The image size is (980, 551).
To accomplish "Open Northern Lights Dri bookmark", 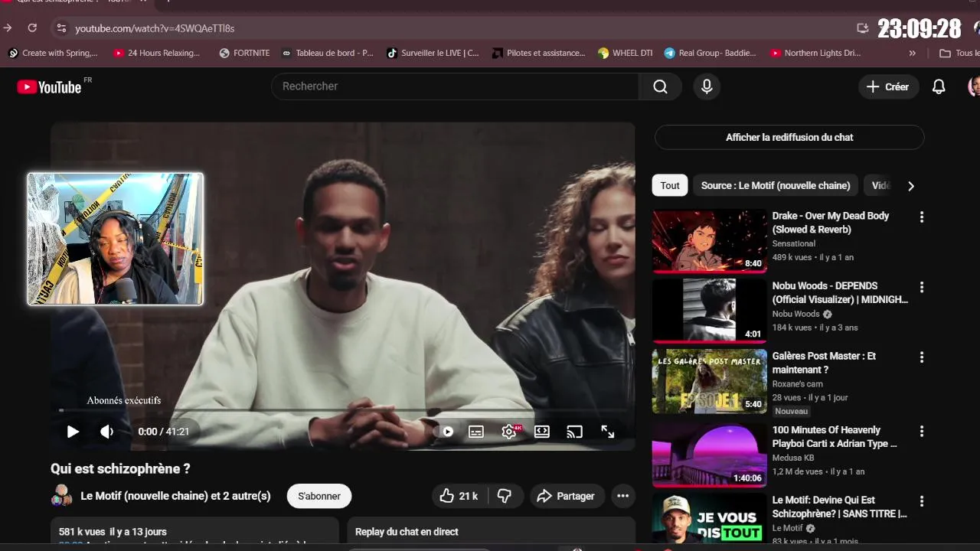I will tap(815, 53).
